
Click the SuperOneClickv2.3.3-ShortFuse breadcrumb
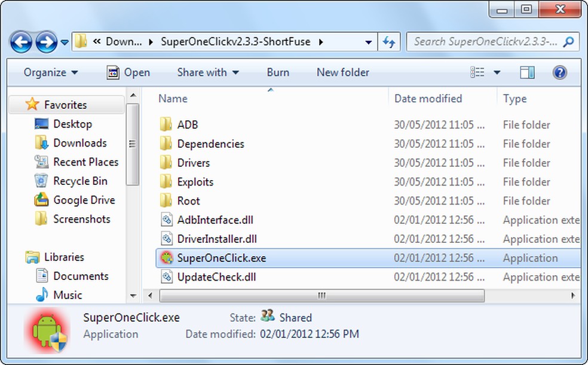(x=235, y=42)
